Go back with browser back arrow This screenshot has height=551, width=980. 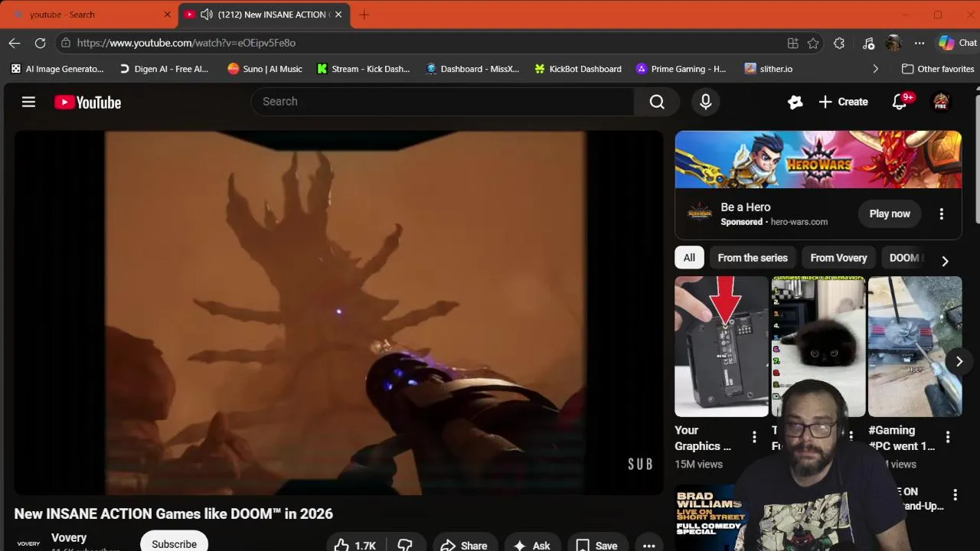click(15, 43)
